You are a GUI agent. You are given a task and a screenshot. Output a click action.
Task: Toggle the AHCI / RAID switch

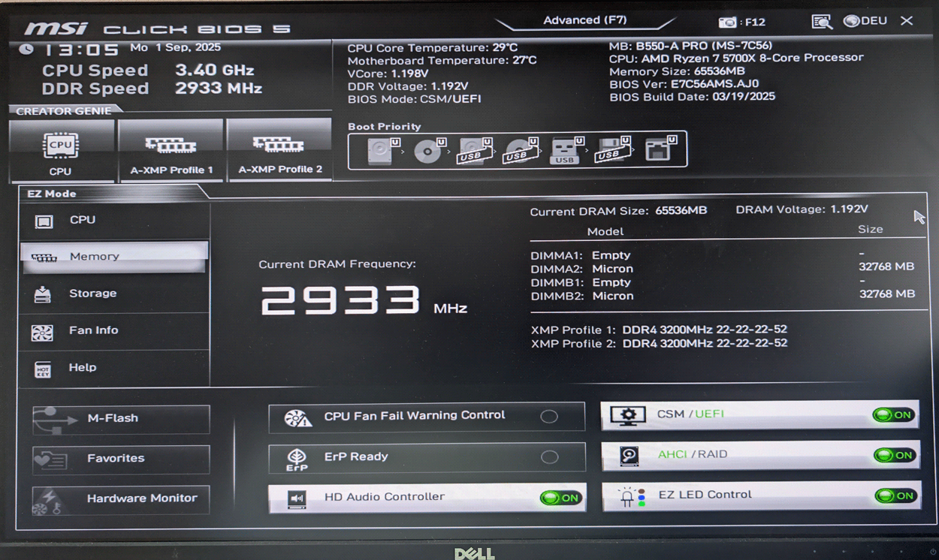(895, 456)
